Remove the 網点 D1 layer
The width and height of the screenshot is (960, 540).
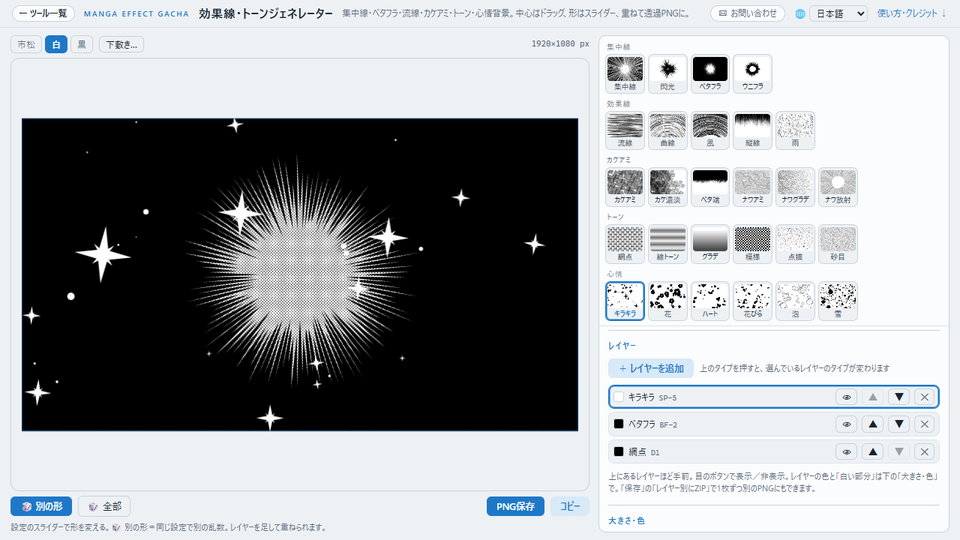coord(924,452)
